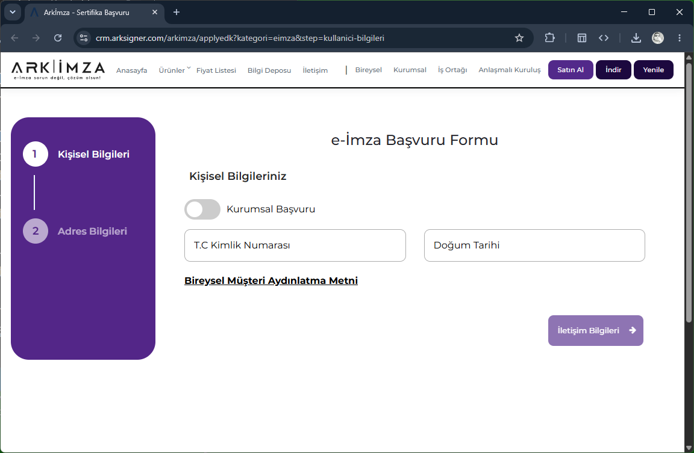Open Fiyat Listesi page
Viewport: 694px width, 453px height.
pyautogui.click(x=216, y=70)
